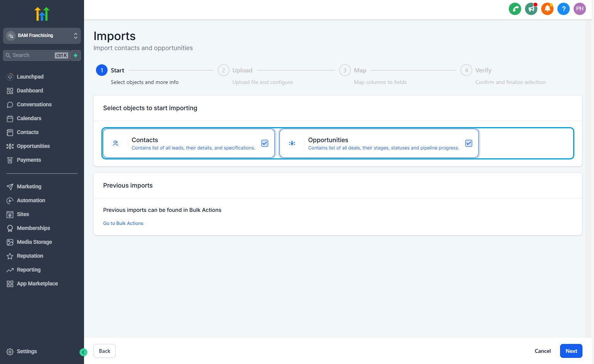
Task: Click the HighLevel arrows logo
Action: point(42,14)
